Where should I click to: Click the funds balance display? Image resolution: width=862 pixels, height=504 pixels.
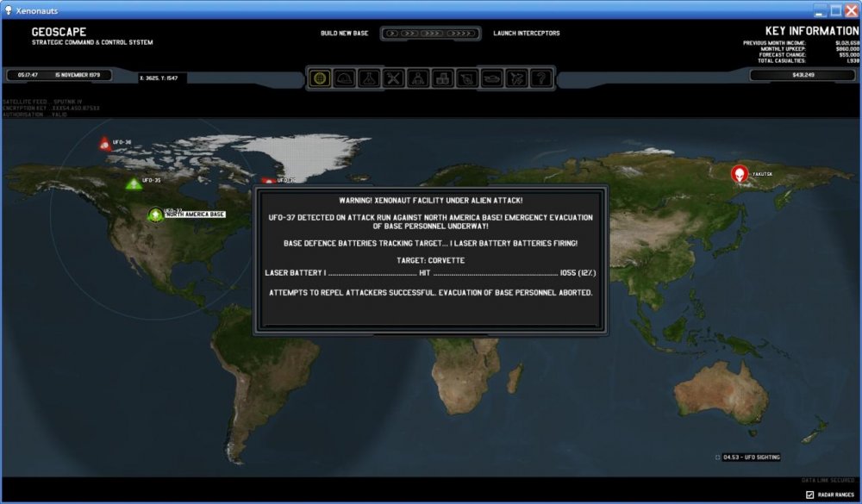[x=803, y=75]
